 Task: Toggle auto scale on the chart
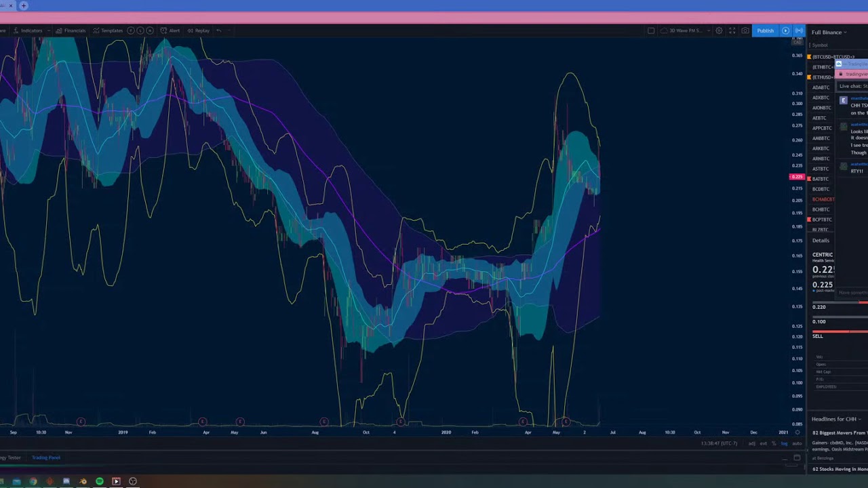pos(797,443)
